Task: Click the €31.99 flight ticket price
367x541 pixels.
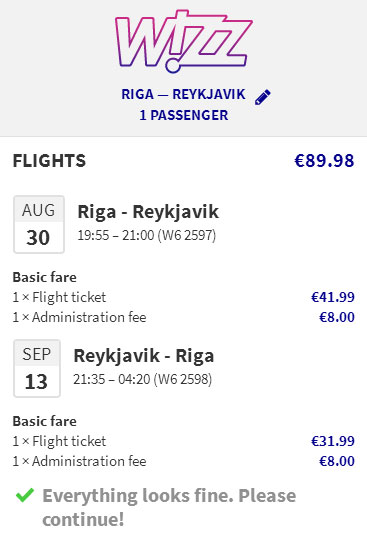Action: pyautogui.click(x=333, y=441)
